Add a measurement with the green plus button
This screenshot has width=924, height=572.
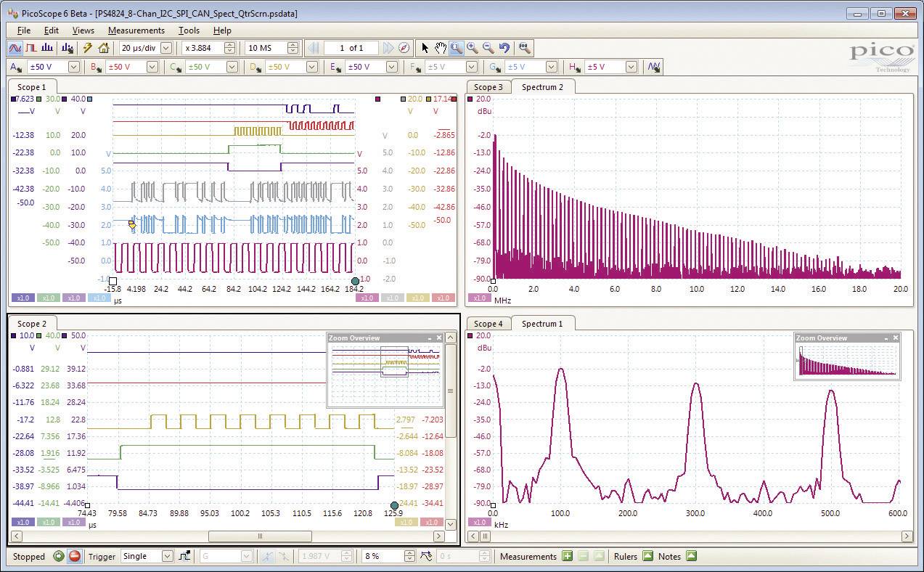pos(567,556)
